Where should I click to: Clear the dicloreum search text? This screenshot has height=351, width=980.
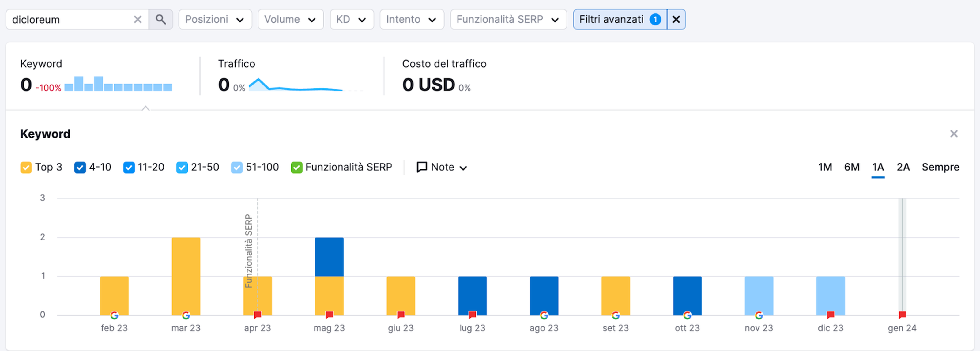138,19
